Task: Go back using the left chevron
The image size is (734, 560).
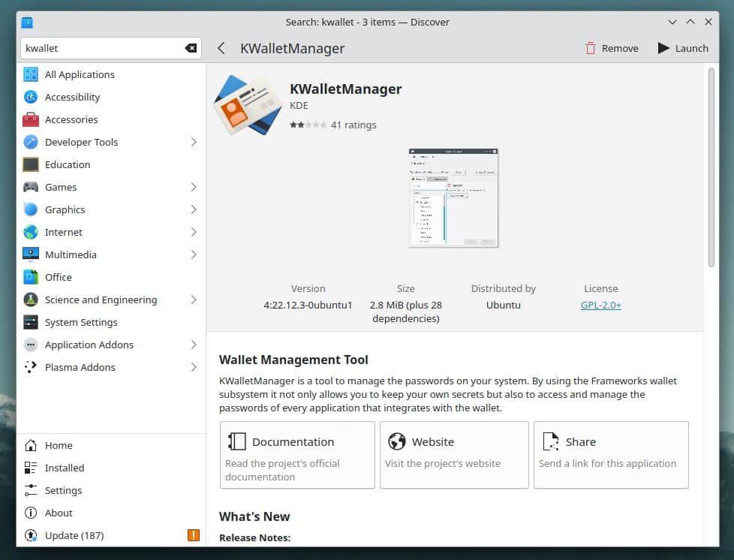Action: [221, 48]
